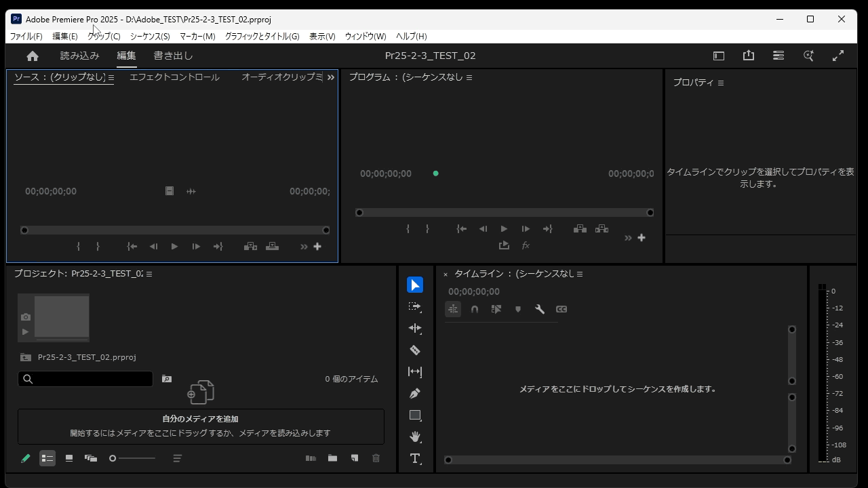The image size is (868, 488).
Task: Expand Program monitor extra transport buttons
Action: 628,238
